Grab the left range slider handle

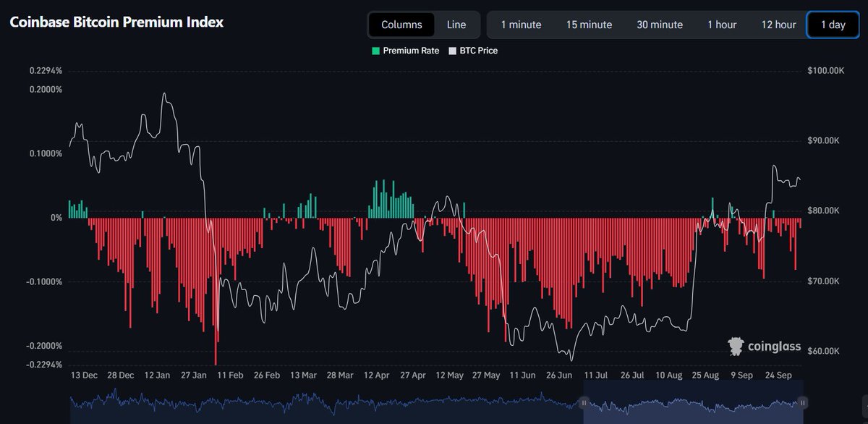[x=583, y=402]
